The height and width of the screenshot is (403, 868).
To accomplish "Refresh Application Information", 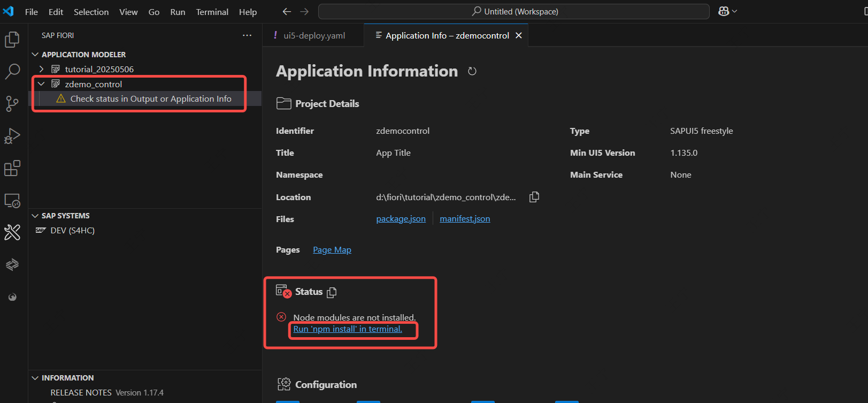I will pos(472,71).
